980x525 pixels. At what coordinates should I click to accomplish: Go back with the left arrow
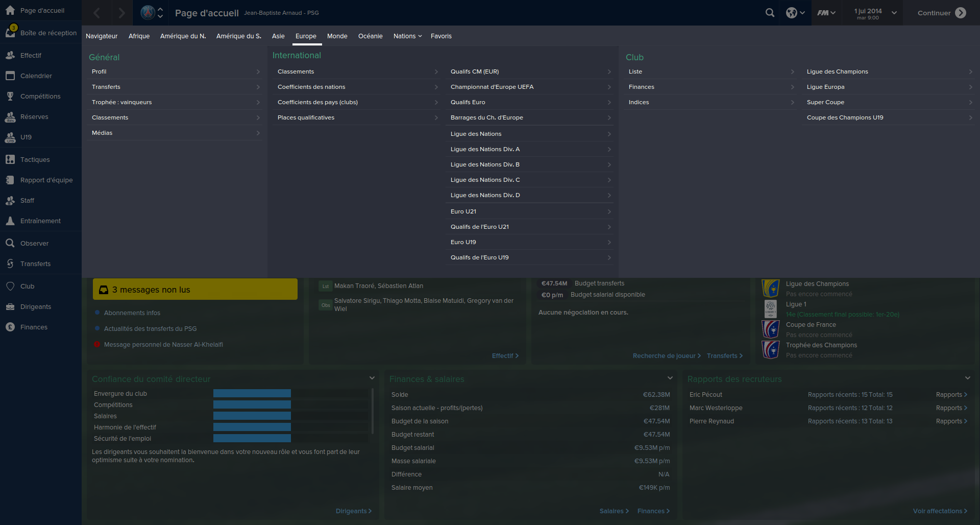pyautogui.click(x=97, y=13)
